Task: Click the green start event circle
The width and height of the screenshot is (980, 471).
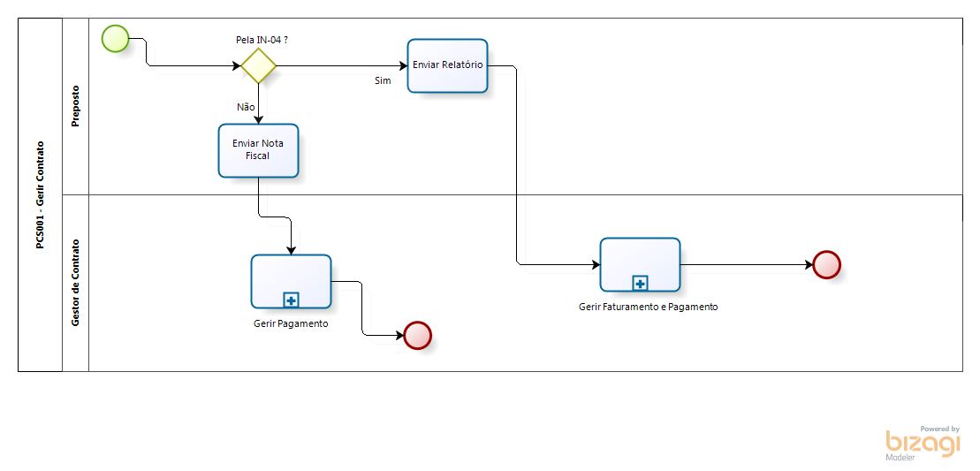Action: (x=116, y=38)
